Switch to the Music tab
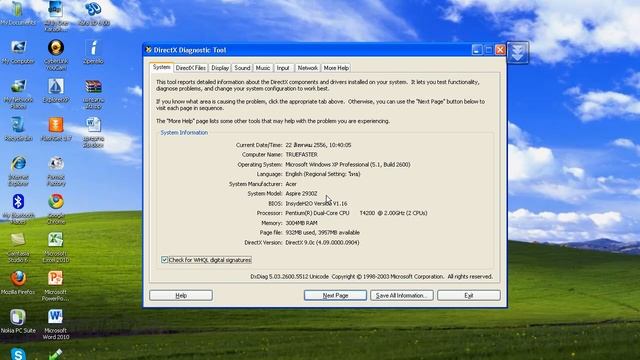 tap(263, 68)
